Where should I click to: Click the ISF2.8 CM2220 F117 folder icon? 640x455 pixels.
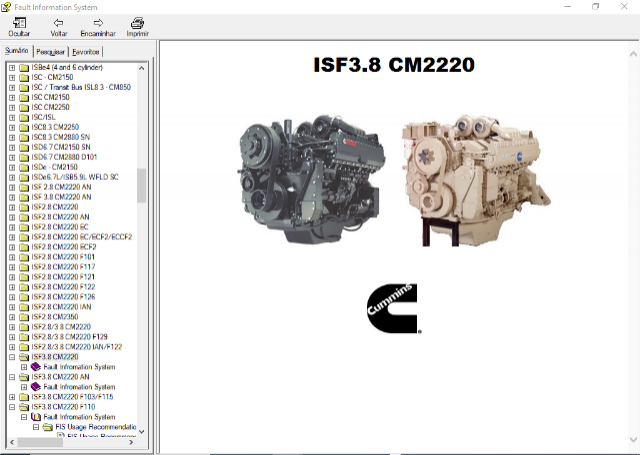coord(24,267)
